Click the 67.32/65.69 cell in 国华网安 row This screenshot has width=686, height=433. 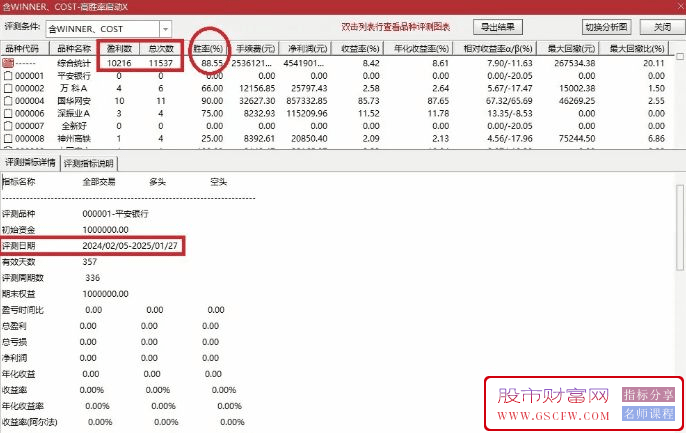[x=509, y=101]
